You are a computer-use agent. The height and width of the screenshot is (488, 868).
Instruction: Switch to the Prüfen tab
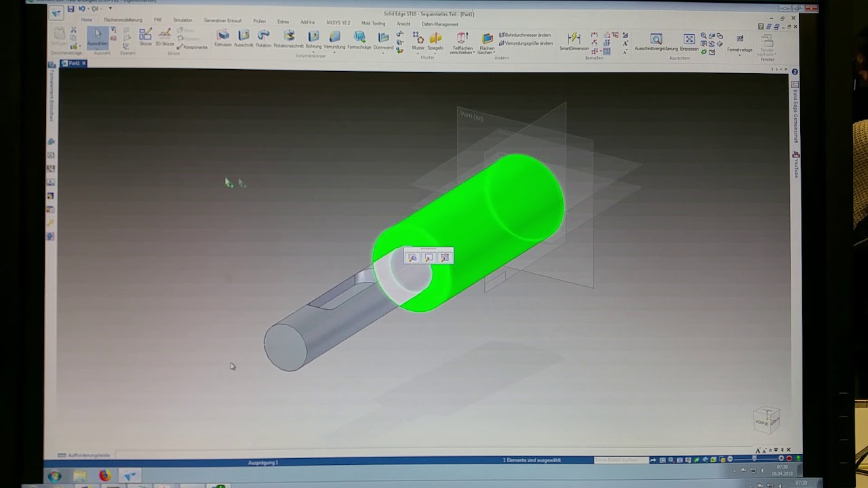(x=259, y=22)
